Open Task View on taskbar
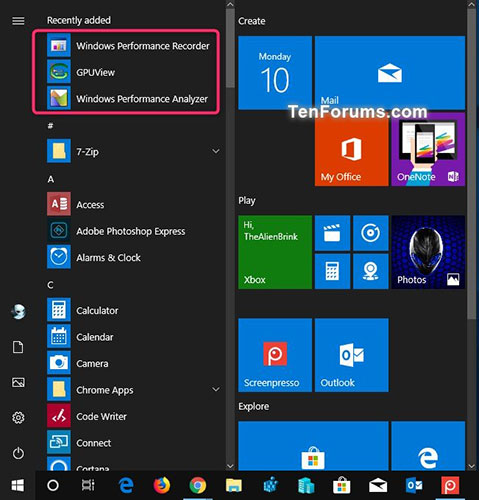The height and width of the screenshot is (500, 479). point(88,485)
